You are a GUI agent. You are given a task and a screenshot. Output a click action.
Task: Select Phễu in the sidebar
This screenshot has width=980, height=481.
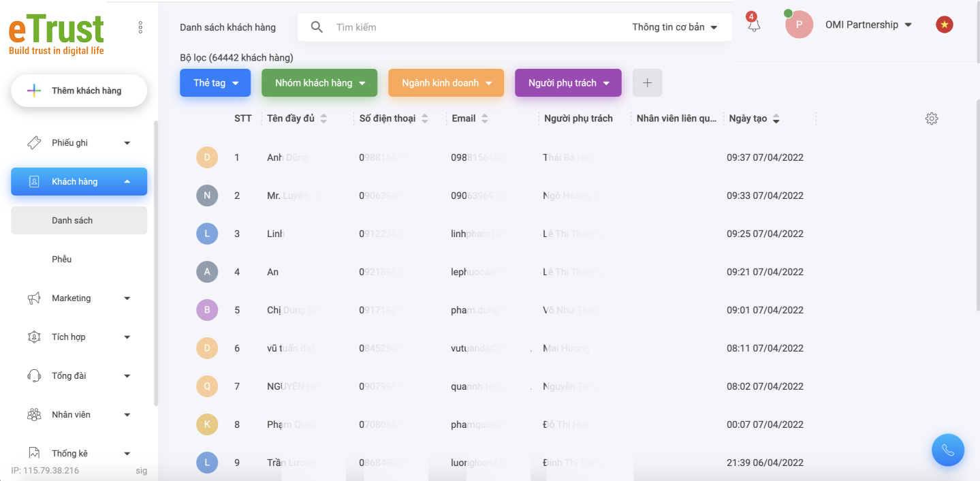(62, 260)
